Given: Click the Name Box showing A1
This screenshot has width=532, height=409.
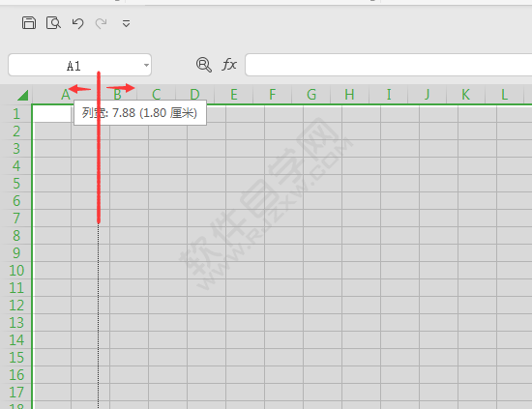Looking at the screenshot, I should tap(79, 65).
